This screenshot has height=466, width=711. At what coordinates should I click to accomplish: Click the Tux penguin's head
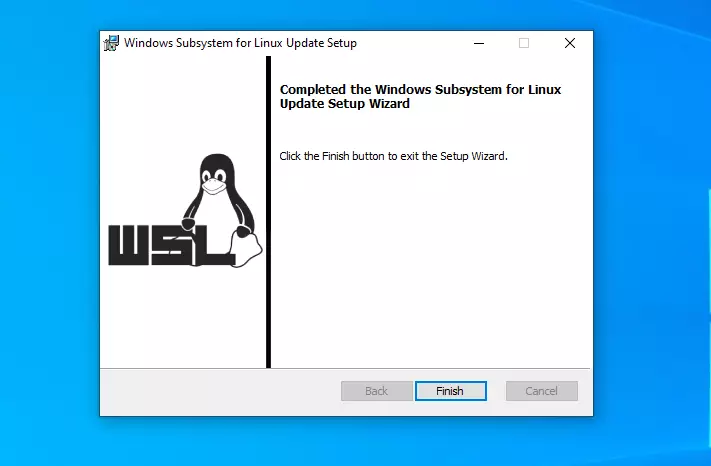[x=217, y=172]
